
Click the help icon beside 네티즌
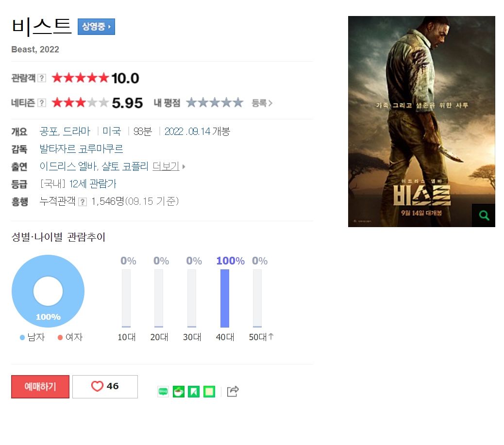42,103
